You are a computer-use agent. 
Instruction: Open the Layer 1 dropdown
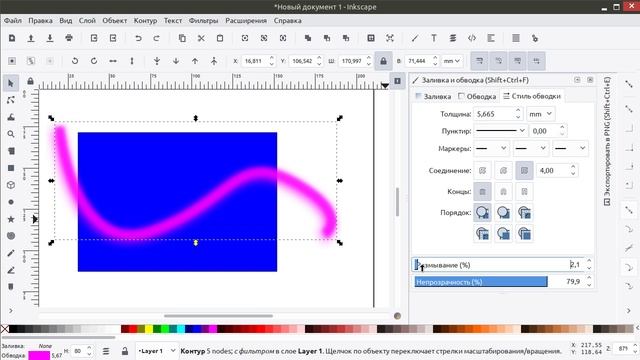pyautogui.click(x=157, y=351)
